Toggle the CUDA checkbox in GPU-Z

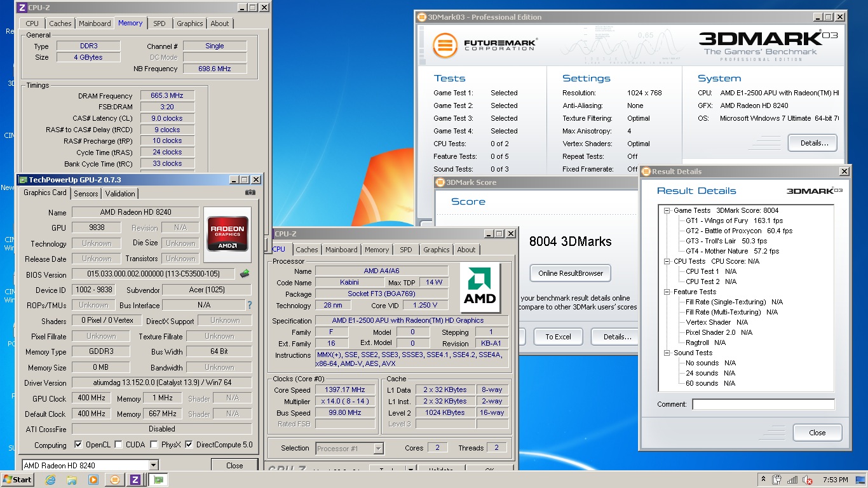(x=118, y=445)
